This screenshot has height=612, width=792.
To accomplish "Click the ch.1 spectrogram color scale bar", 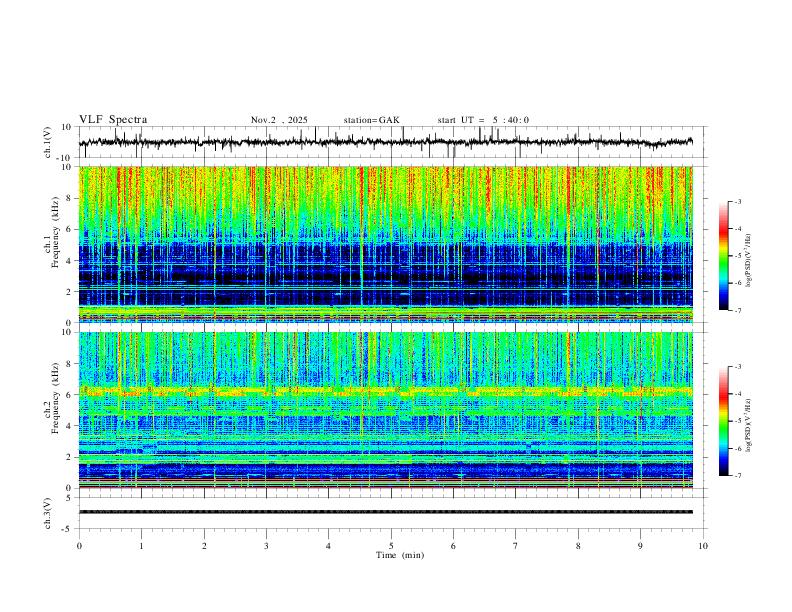I will click(x=724, y=256).
